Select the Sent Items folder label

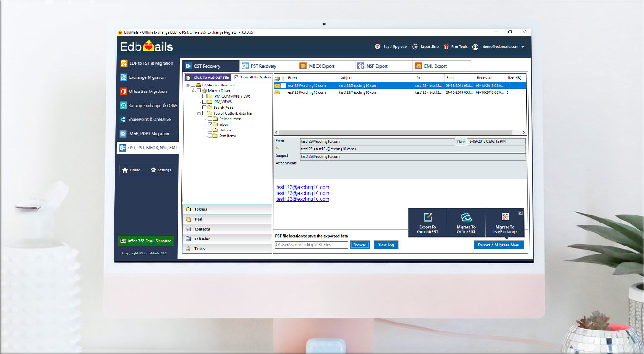click(227, 136)
